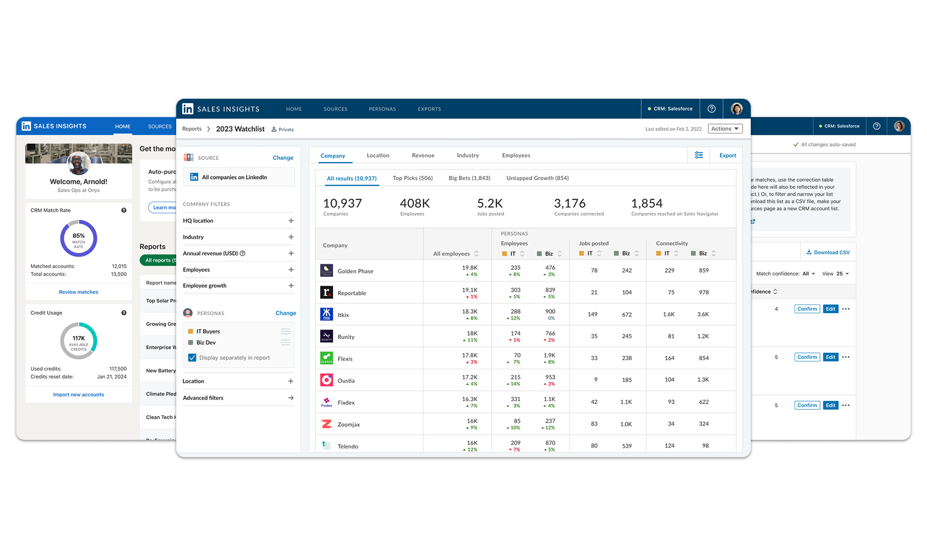Screen dimensions: 927x560
Task: Select Top Picks (506) tab
Action: coord(413,178)
